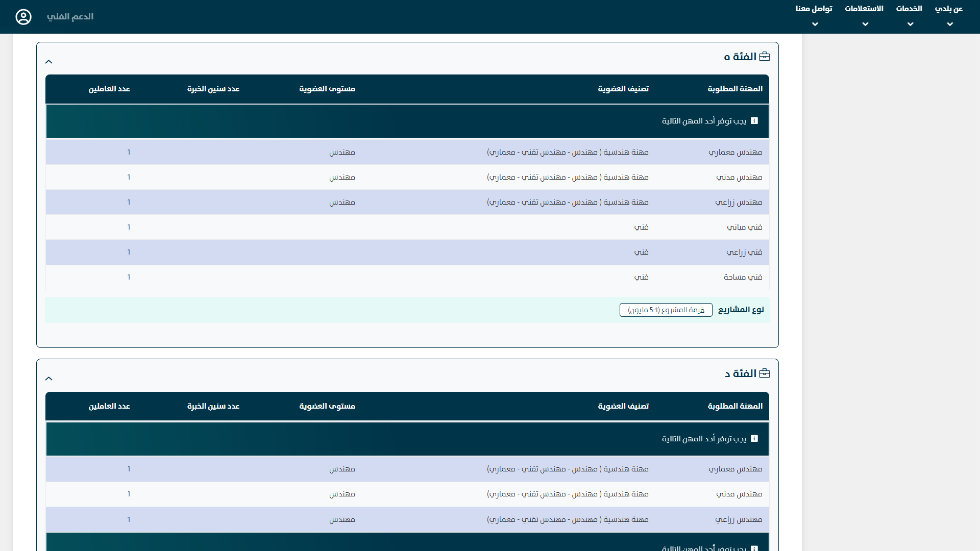Click the info icon in الفئة د banner
The image size is (980, 551).
coord(754,438)
